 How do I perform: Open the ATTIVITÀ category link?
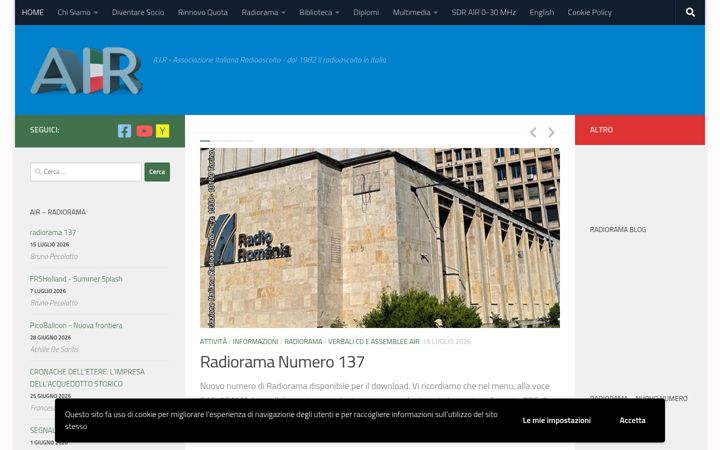(x=214, y=342)
